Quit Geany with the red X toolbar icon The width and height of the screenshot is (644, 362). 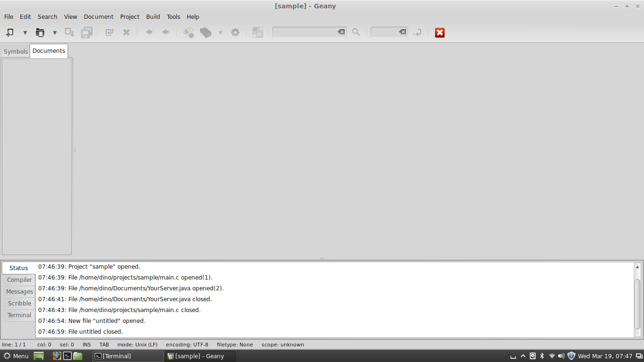point(440,33)
